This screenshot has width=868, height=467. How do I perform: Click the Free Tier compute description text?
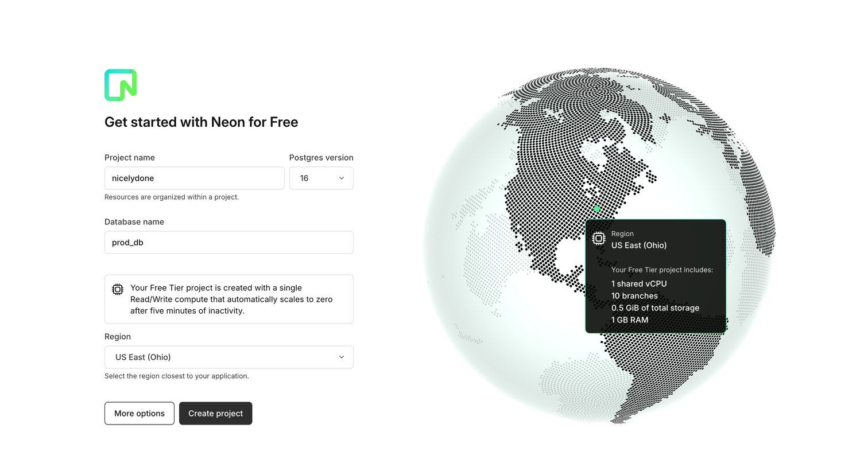click(231, 299)
